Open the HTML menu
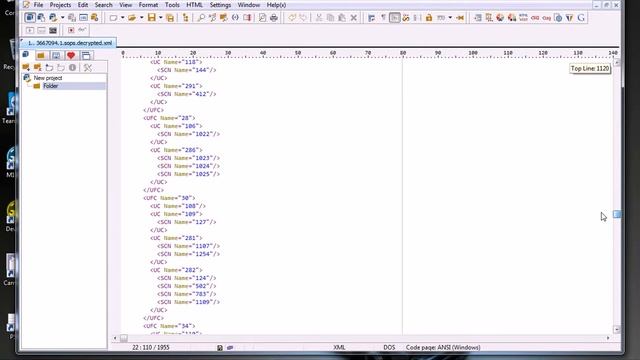This screenshot has width=640, height=360. click(x=194, y=5)
